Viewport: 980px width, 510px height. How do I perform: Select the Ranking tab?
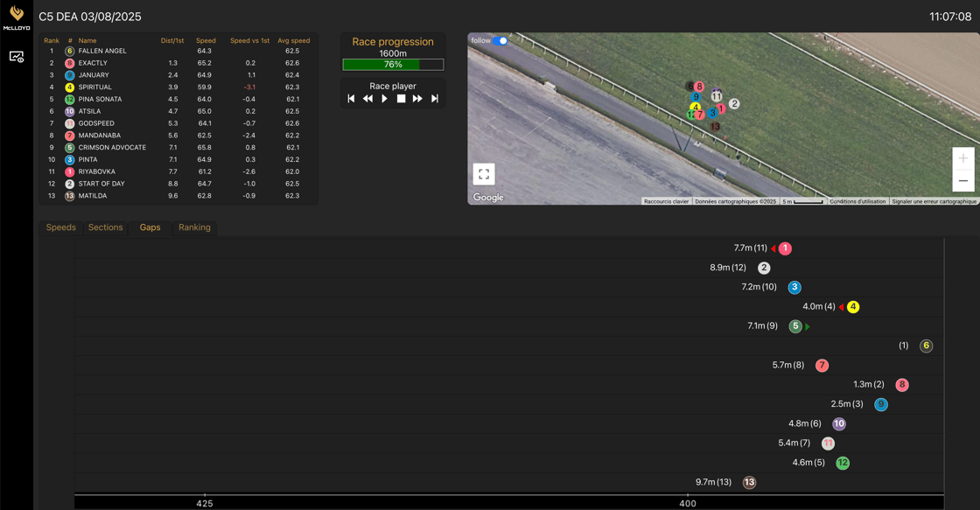point(194,227)
